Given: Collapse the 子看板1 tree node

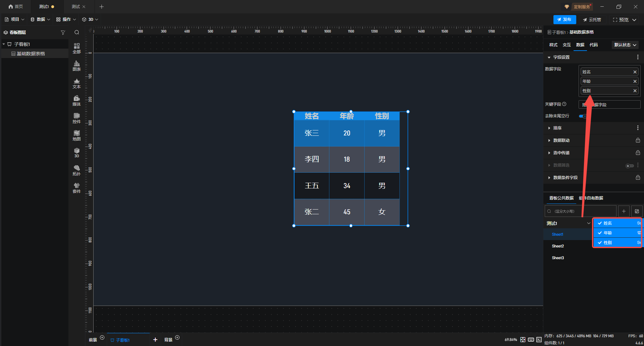Looking at the screenshot, I should pos(4,44).
